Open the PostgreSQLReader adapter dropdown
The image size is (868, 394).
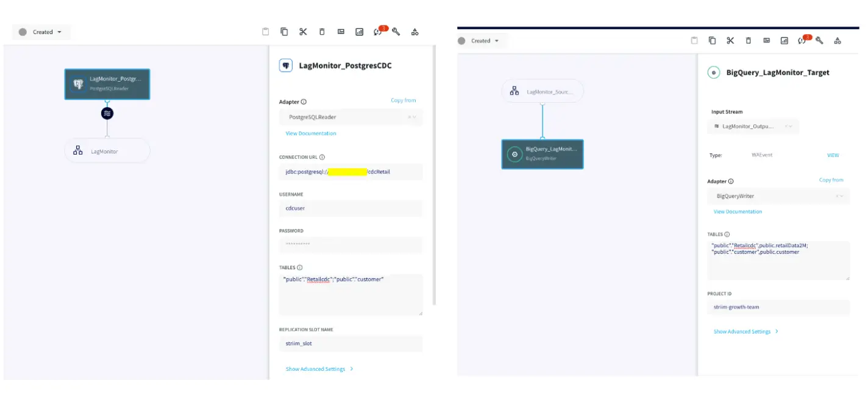(350, 117)
